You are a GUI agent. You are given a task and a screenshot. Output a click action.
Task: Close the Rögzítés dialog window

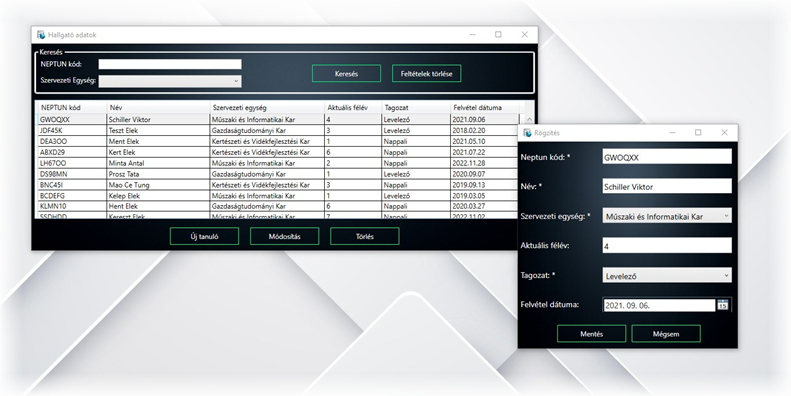pos(724,133)
